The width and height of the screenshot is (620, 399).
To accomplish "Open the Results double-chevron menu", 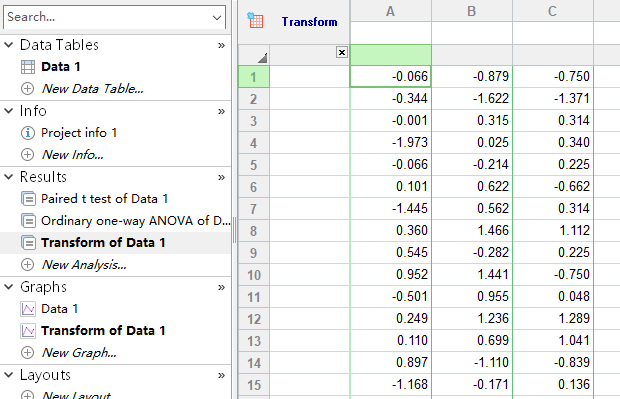I will (221, 178).
